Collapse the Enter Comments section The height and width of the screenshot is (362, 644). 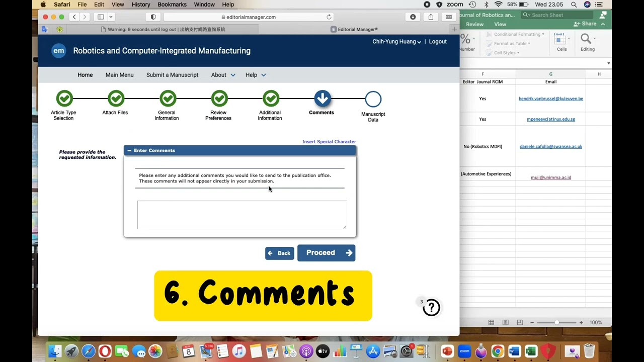pos(129,150)
